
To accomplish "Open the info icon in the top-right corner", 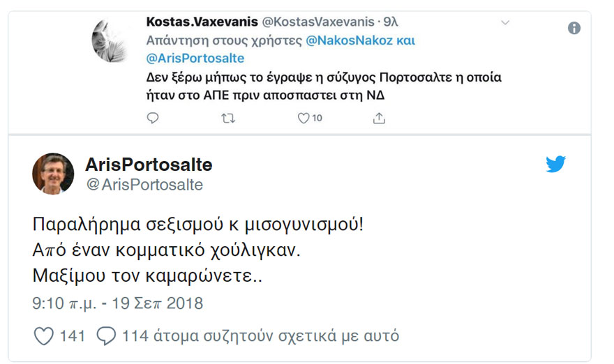I will tap(574, 28).
